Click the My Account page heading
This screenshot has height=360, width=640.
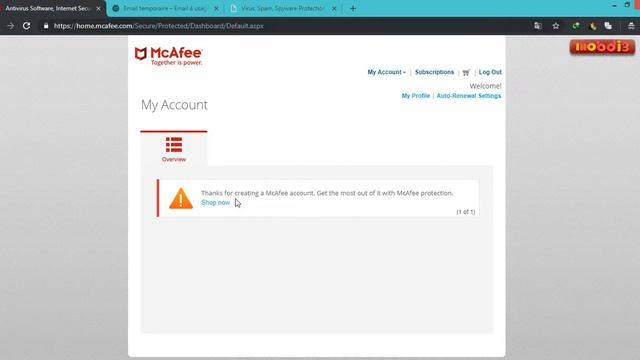pos(174,105)
